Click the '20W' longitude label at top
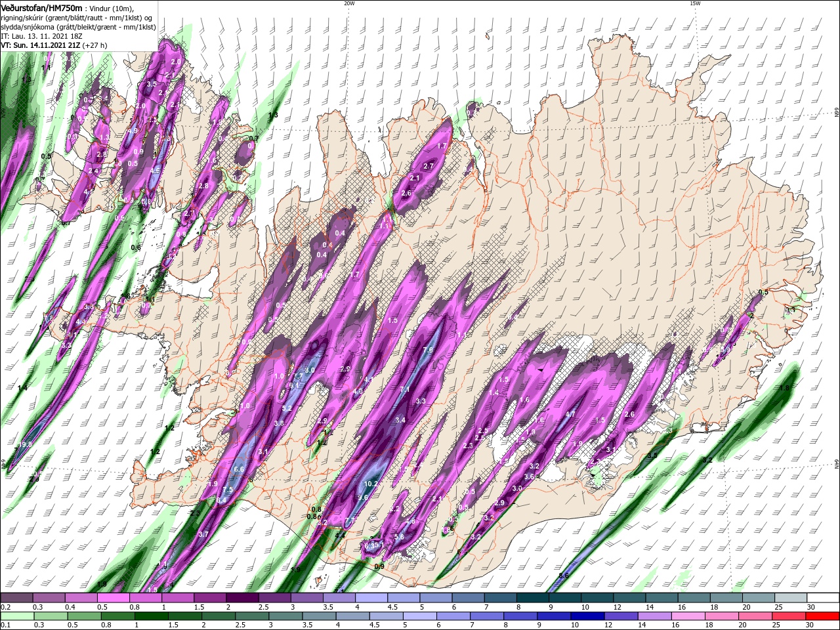 349,3
